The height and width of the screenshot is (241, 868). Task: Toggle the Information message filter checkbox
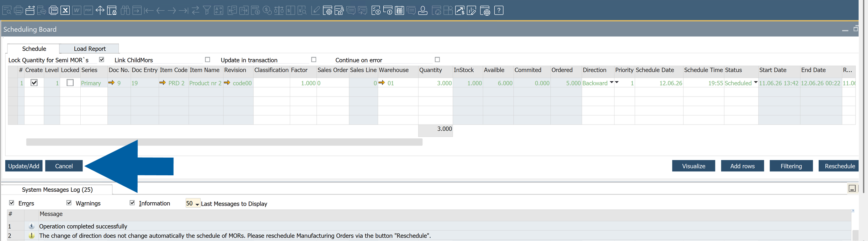[x=132, y=203]
